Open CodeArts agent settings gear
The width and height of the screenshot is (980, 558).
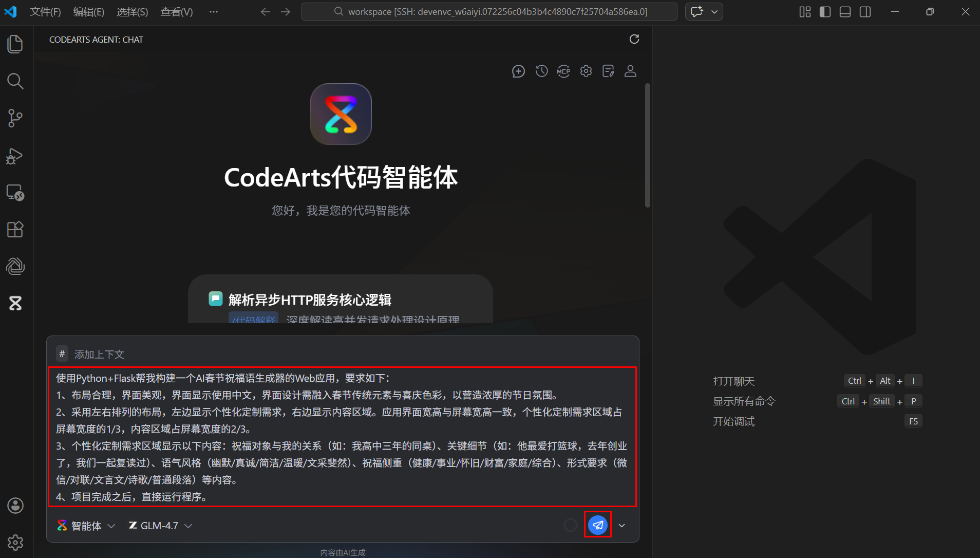(586, 71)
